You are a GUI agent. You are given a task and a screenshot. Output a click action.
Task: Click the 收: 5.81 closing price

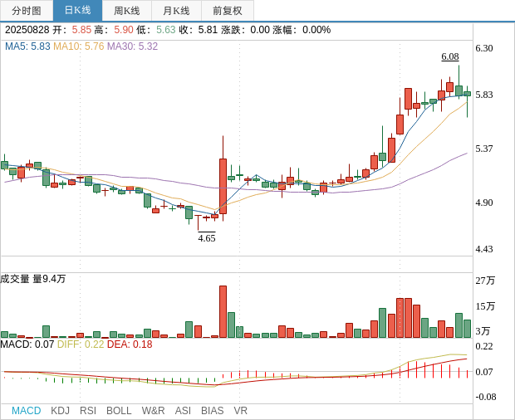point(198,30)
